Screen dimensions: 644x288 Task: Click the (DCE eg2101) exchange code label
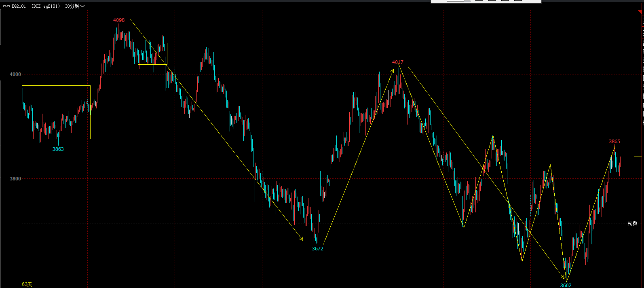point(45,6)
